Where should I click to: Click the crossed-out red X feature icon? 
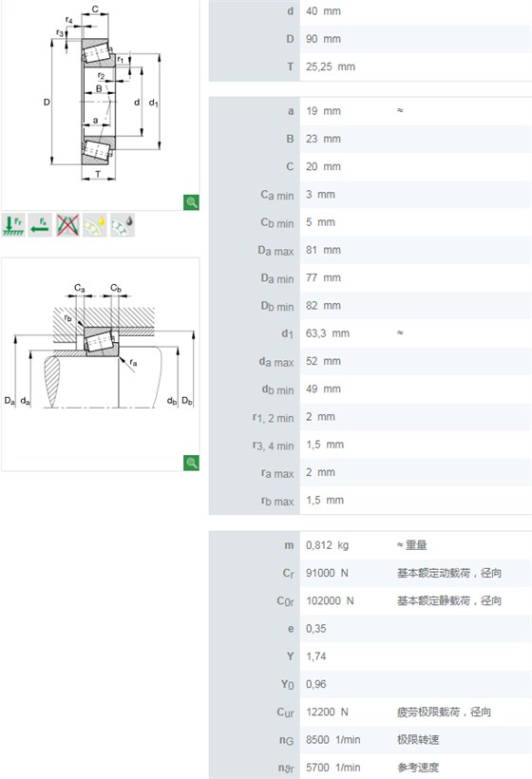pyautogui.click(x=67, y=225)
